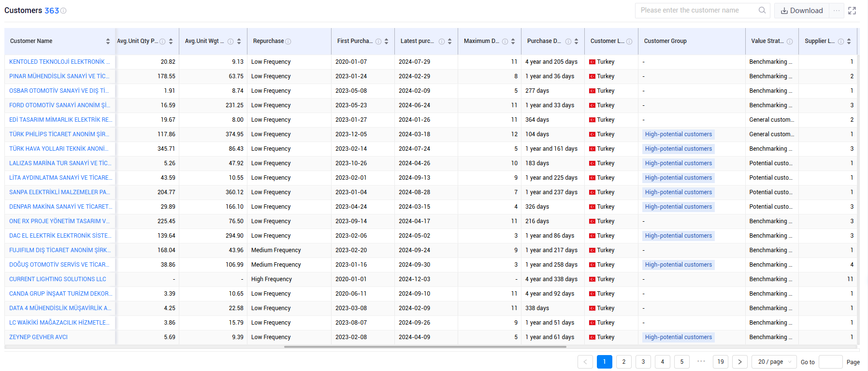Viewport: 868px width, 371px height.
Task: Select page 2 in pagination
Action: coord(624,362)
